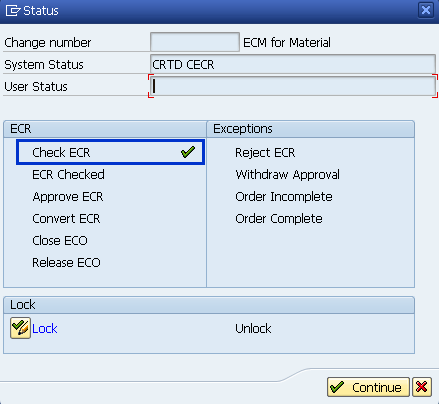Select the Release ECO status
Image resolution: width=439 pixels, height=404 pixels.
pyautogui.click(x=66, y=263)
